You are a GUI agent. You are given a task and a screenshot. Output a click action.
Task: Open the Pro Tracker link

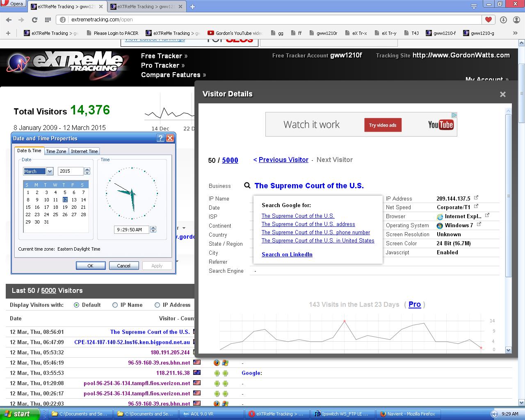tap(163, 65)
